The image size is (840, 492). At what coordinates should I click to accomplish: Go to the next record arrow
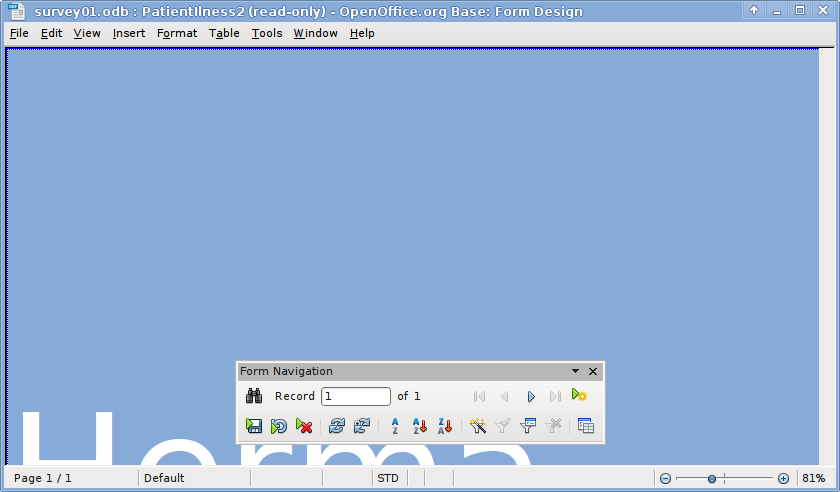coord(531,396)
